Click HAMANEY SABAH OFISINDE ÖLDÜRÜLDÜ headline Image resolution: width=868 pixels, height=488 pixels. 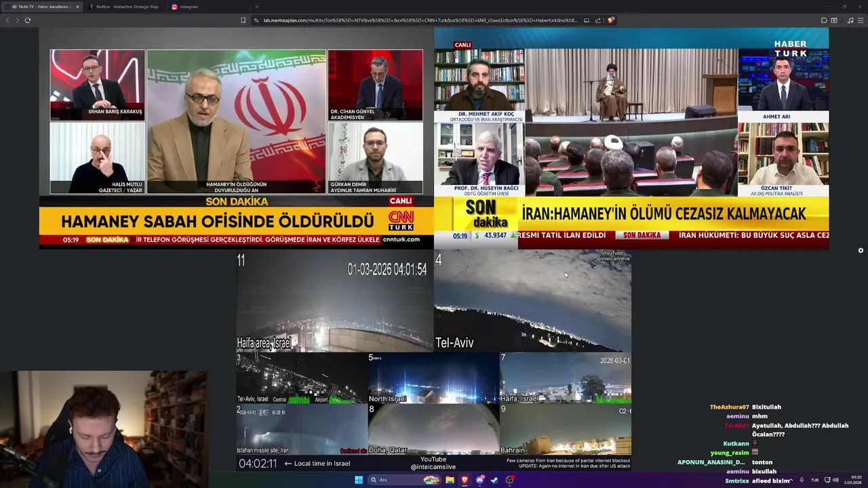pos(218,221)
